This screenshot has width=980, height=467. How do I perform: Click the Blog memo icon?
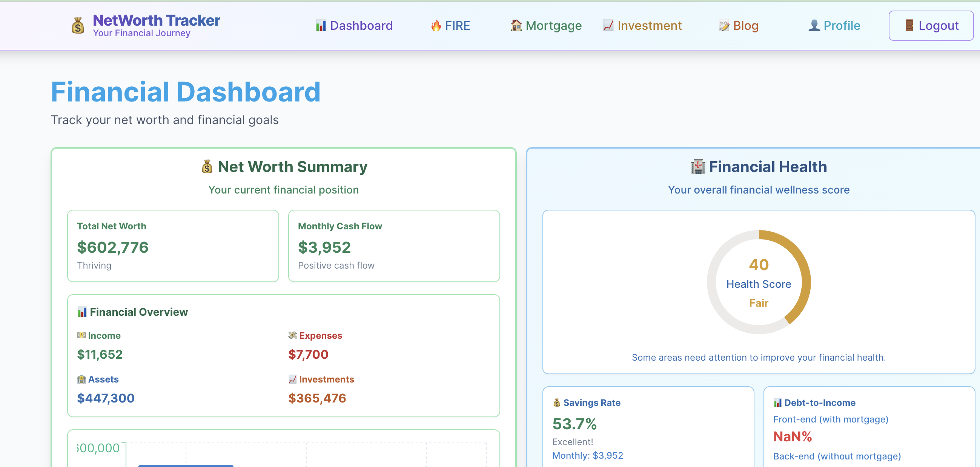click(x=723, y=26)
